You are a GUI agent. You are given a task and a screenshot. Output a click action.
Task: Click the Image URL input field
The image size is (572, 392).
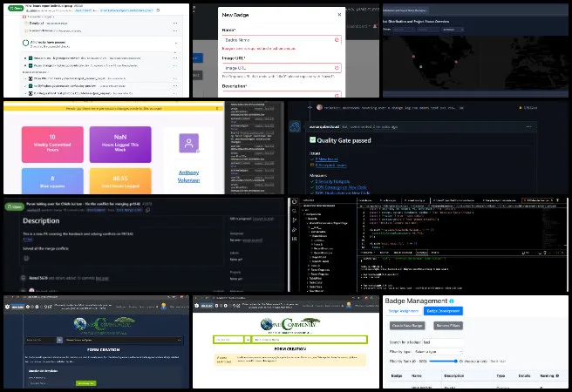coord(282,68)
